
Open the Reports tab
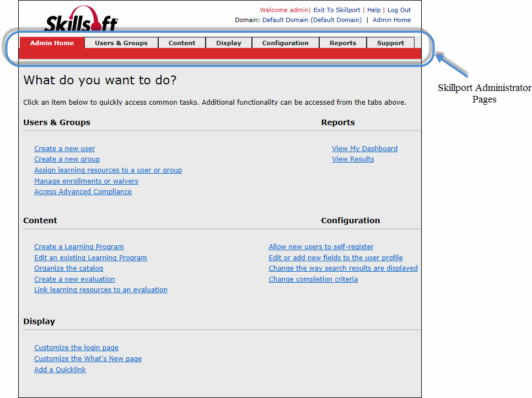[x=342, y=42]
